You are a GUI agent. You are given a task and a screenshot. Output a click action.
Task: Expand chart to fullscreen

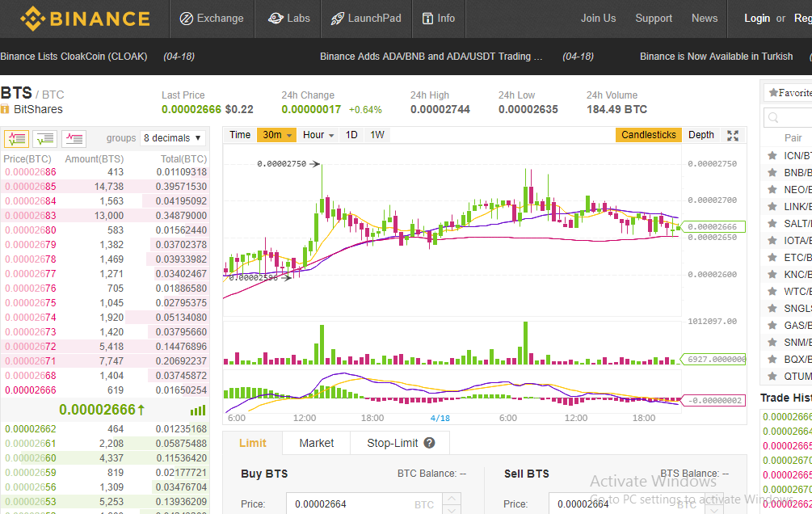733,135
